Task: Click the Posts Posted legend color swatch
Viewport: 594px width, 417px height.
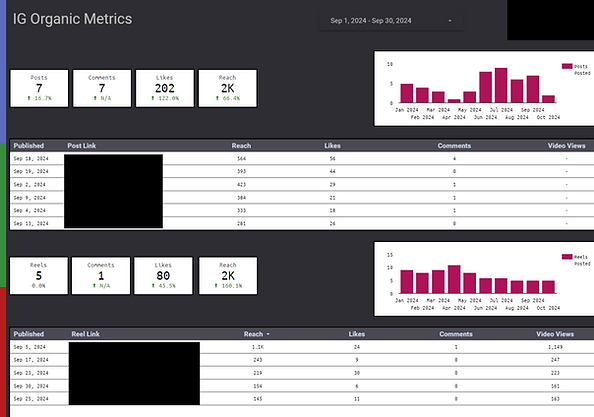Action: [x=567, y=66]
